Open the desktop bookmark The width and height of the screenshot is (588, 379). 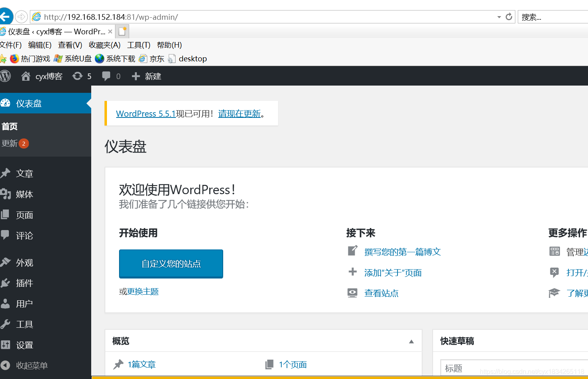(x=188, y=59)
